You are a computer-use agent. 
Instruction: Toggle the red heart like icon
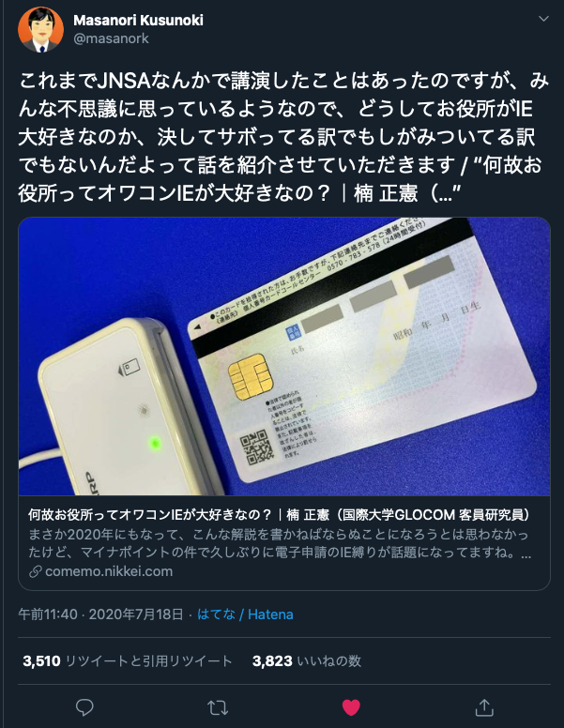[351, 707]
